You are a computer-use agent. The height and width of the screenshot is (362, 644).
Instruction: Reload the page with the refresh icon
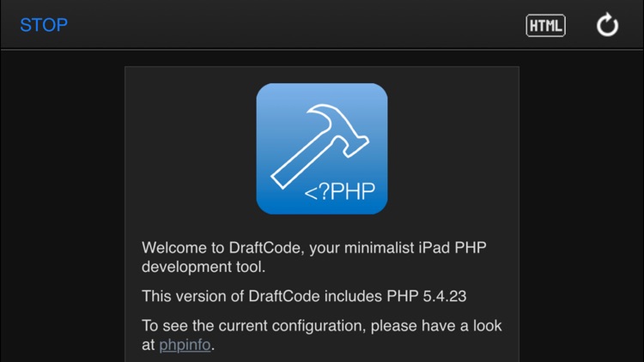pyautogui.click(x=607, y=25)
